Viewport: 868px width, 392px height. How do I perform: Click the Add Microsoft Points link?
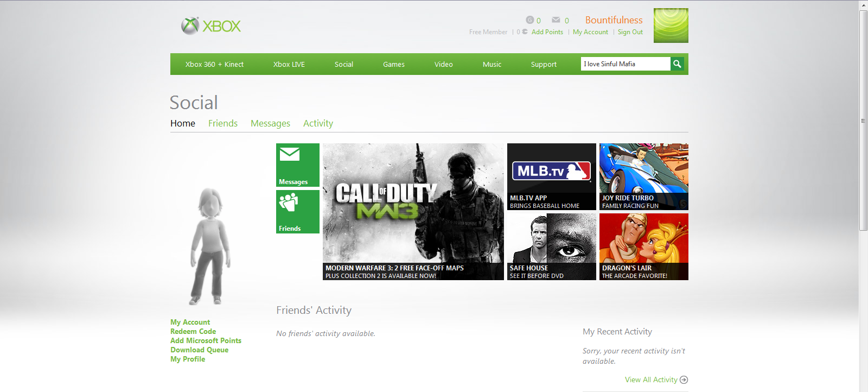click(x=206, y=340)
